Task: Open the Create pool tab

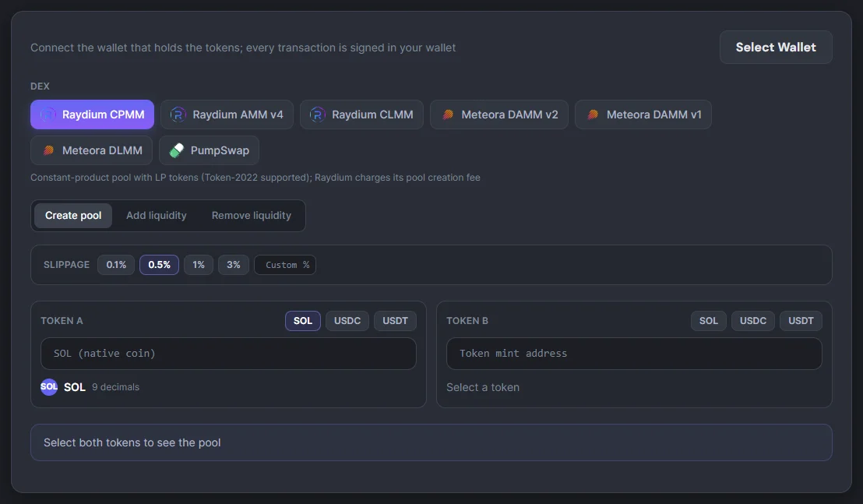Action: pyautogui.click(x=73, y=216)
